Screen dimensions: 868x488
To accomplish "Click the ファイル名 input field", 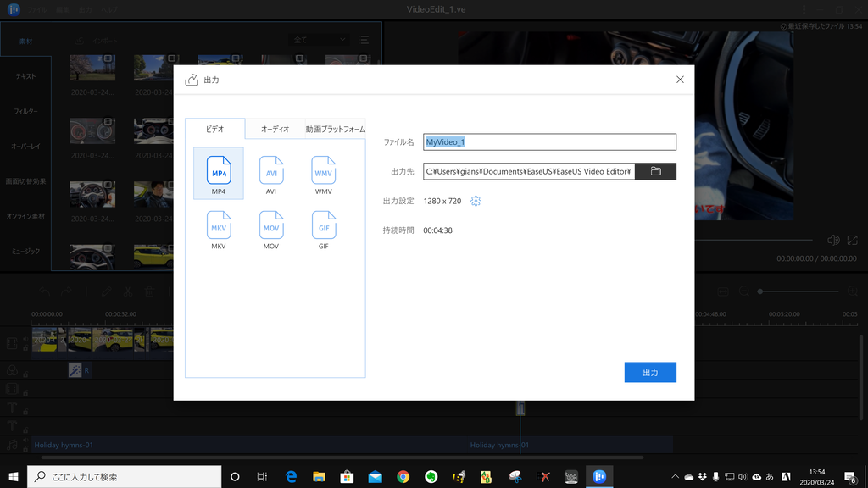I will coord(549,142).
